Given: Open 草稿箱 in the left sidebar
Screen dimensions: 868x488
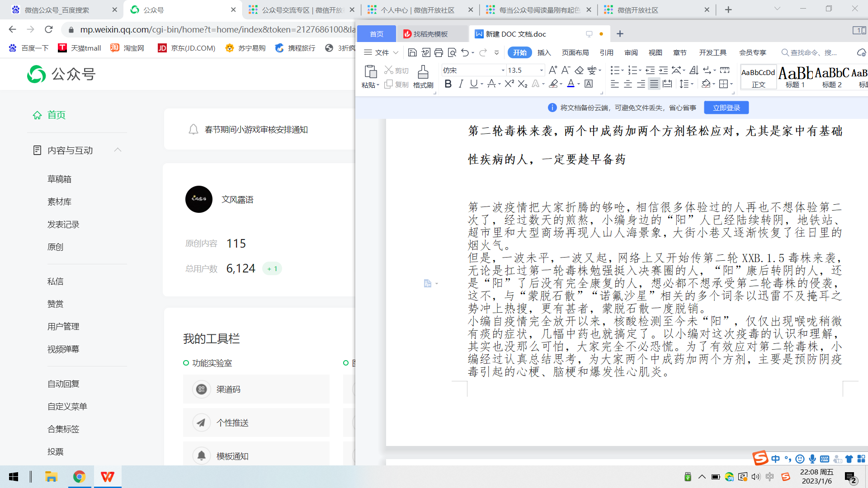Looking at the screenshot, I should [59, 179].
